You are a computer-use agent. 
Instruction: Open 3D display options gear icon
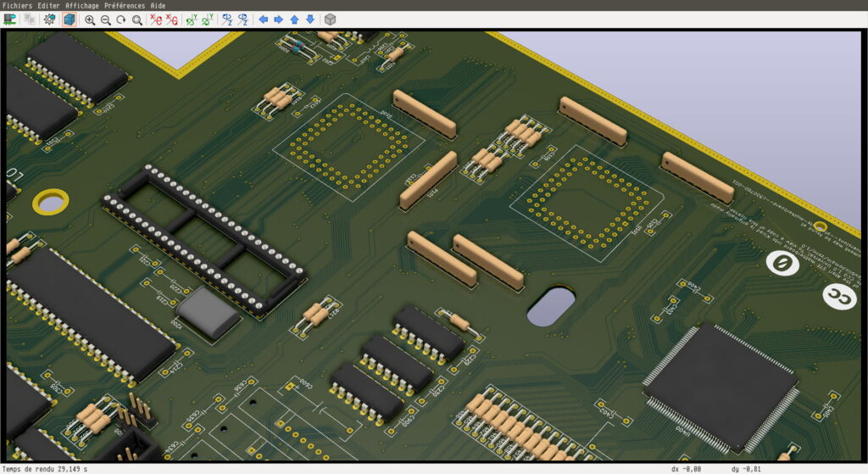[49, 20]
